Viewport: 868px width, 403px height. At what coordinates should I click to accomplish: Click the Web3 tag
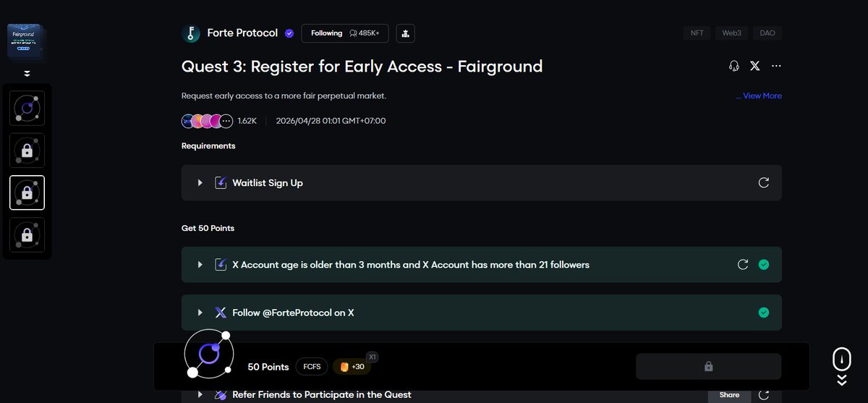click(732, 33)
